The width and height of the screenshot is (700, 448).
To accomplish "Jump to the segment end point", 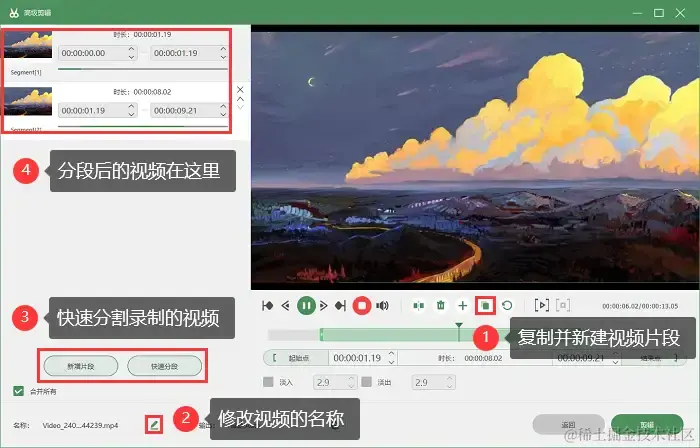I will click(341, 306).
